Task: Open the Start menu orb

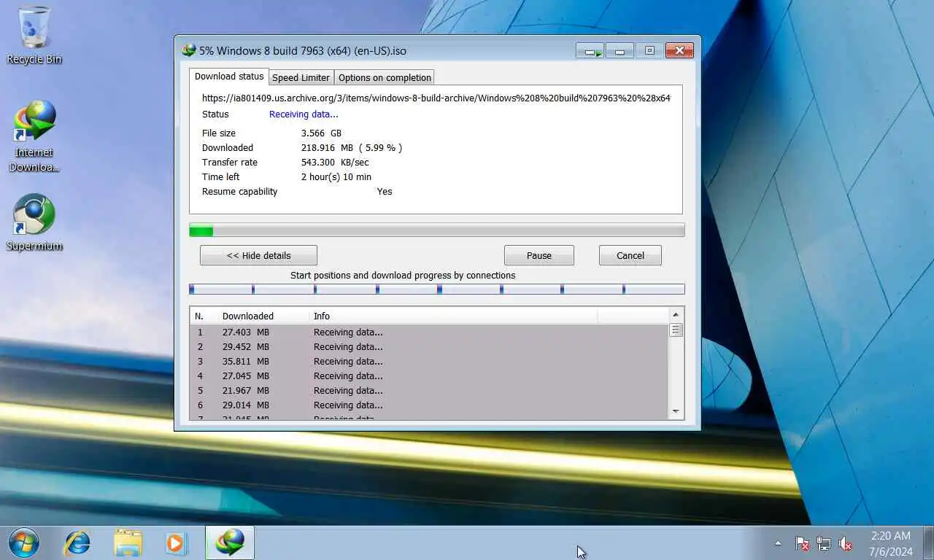Action: [x=23, y=542]
